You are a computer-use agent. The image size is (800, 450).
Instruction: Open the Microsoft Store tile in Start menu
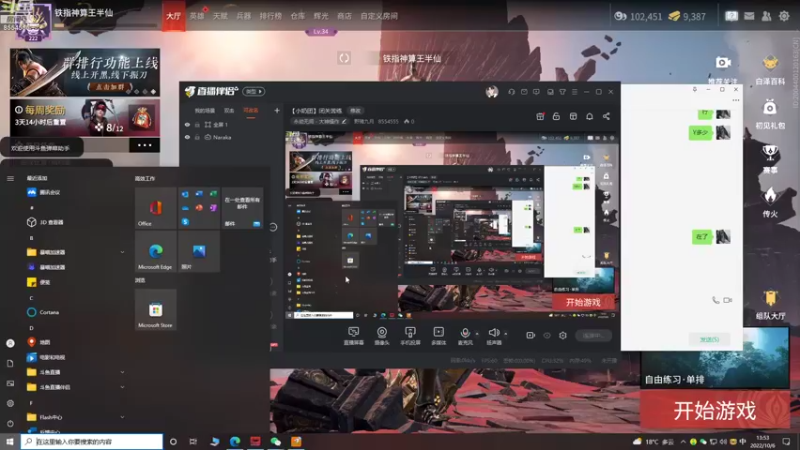(x=156, y=310)
